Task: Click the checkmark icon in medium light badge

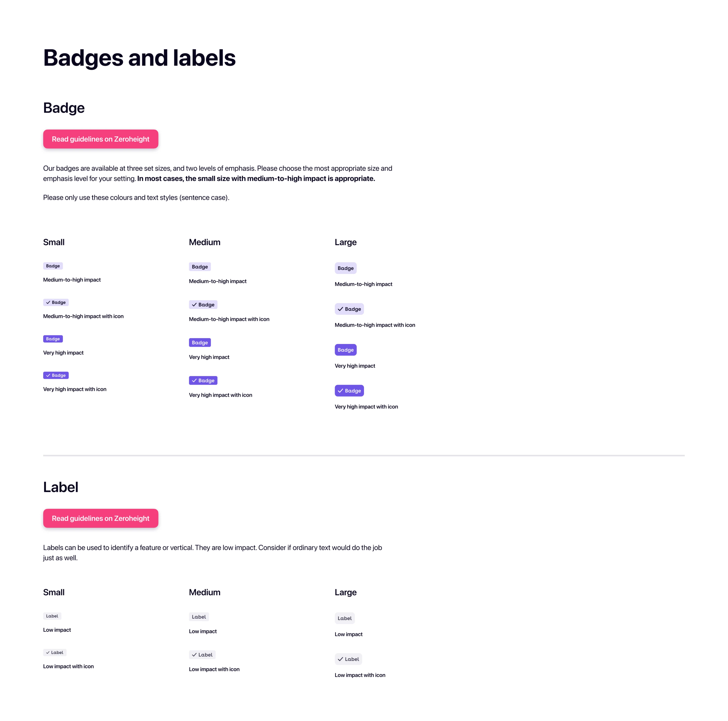Action: coord(194,304)
